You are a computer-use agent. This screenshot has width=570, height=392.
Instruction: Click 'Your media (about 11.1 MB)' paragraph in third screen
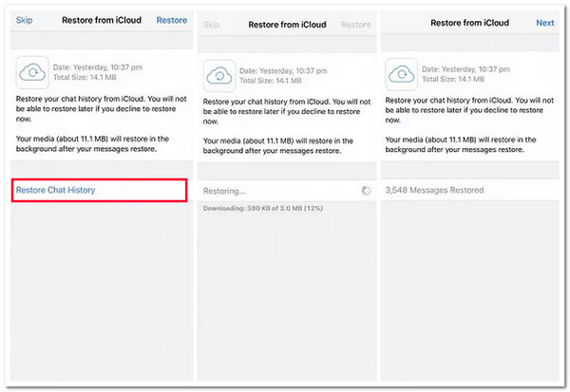pyautogui.click(x=461, y=144)
